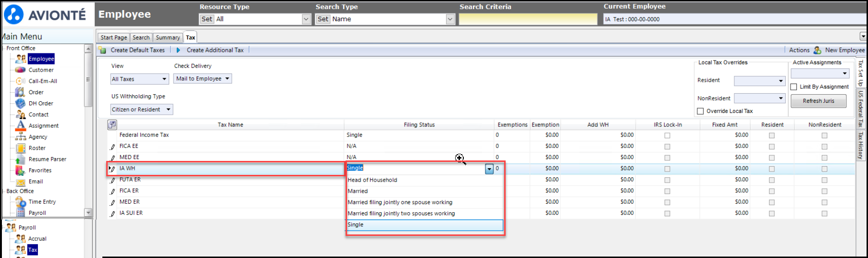Image resolution: width=868 pixels, height=258 pixels.
Task: Click the Resource Type Set button
Action: (207, 19)
